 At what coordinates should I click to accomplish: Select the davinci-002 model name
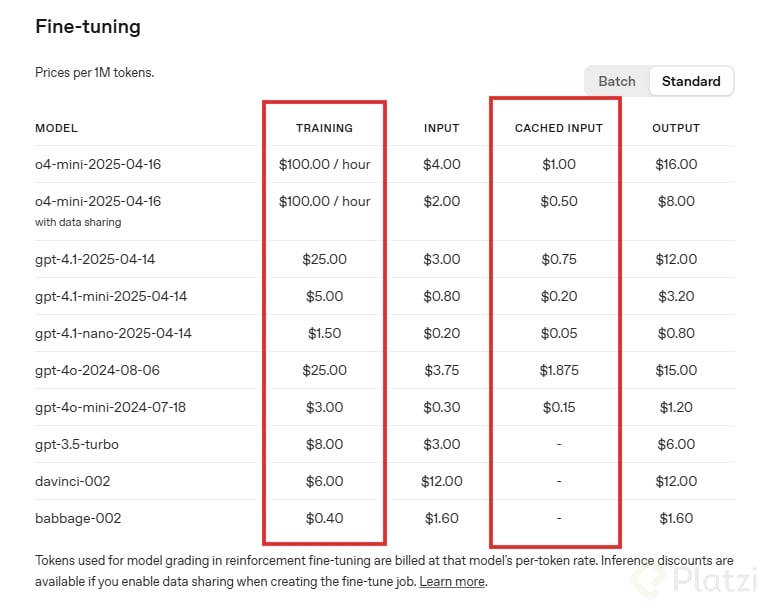point(72,481)
